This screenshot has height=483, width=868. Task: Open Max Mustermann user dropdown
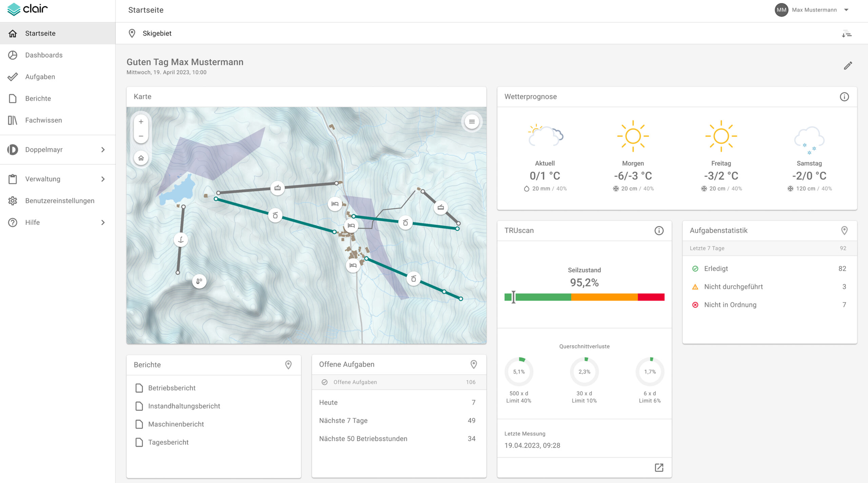(x=846, y=10)
